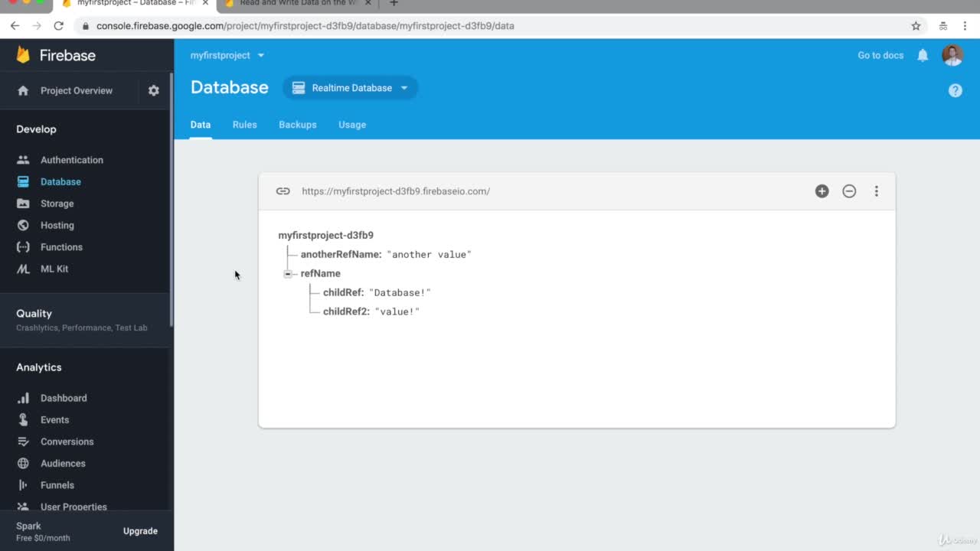Open the user account avatar
The height and width of the screenshot is (551, 980).
(952, 55)
